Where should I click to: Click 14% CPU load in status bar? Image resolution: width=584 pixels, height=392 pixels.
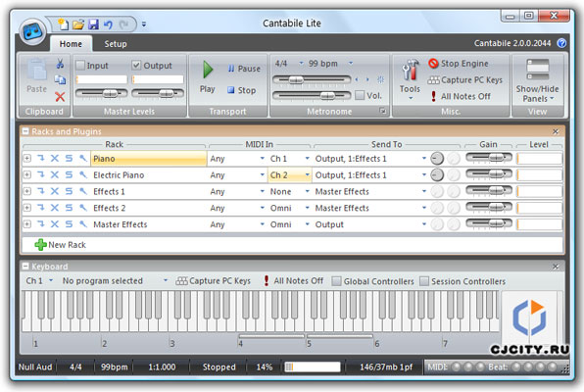click(x=264, y=367)
